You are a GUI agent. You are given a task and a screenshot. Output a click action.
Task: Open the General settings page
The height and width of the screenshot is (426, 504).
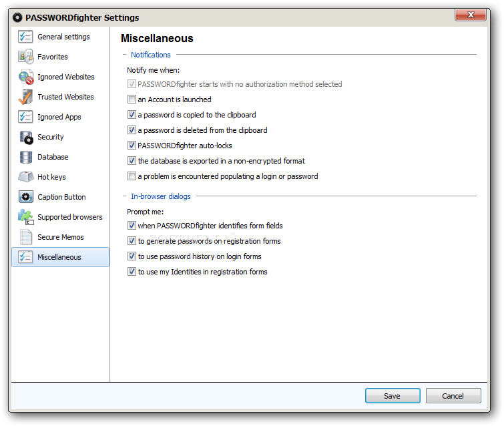click(63, 37)
